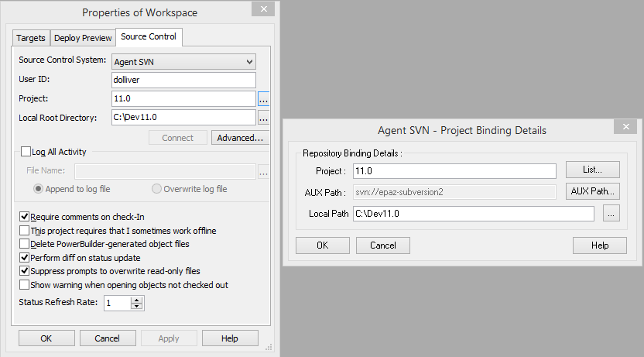Click the List... button
Image resolution: width=644 pixels, height=357 pixels.
click(593, 170)
